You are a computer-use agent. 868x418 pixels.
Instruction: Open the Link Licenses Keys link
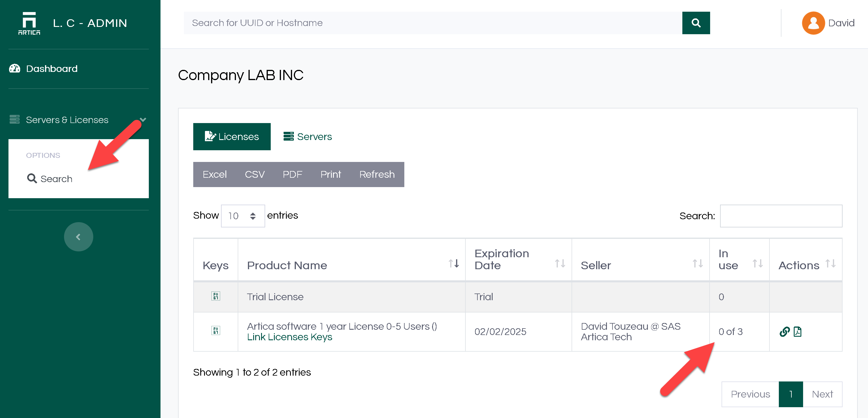(x=289, y=337)
